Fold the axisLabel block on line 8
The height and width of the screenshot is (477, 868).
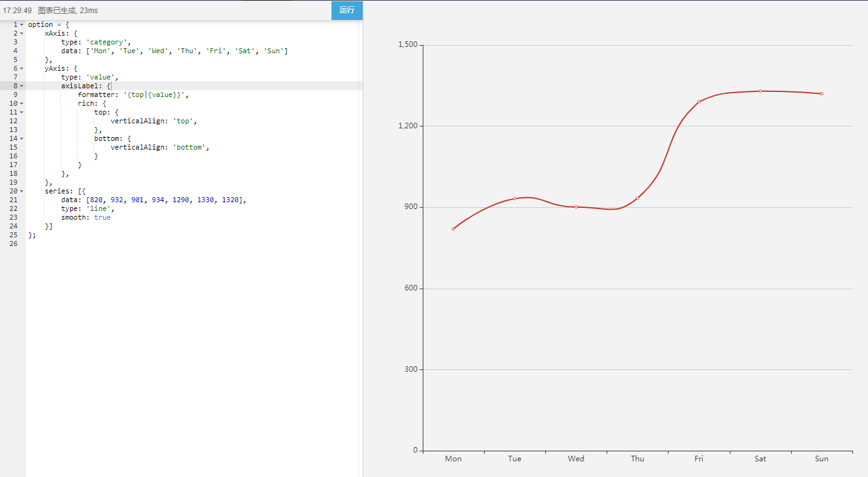(22, 86)
